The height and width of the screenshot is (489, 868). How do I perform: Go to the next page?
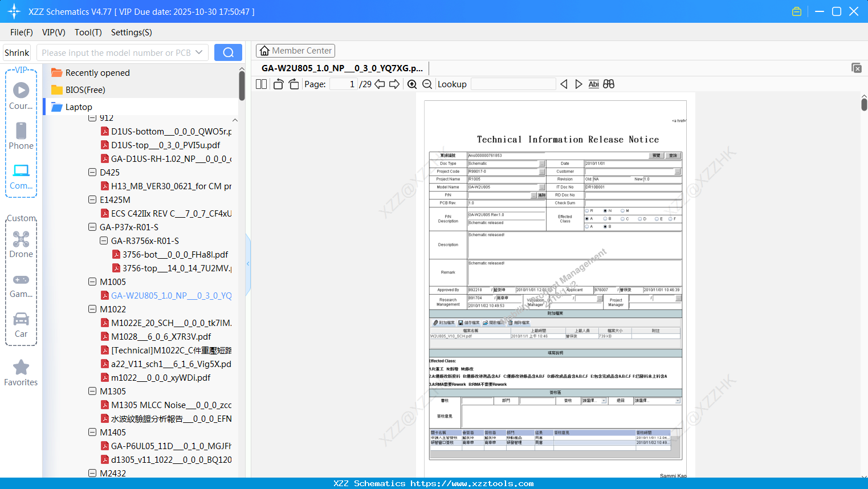pos(394,84)
